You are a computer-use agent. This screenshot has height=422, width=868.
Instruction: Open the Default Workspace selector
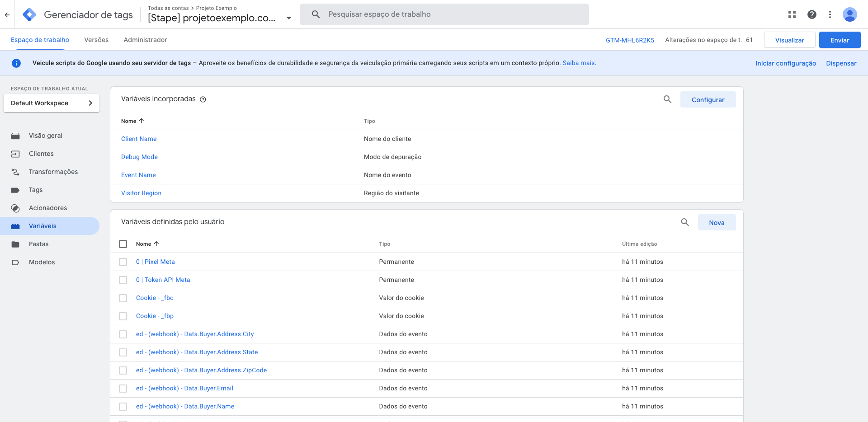(x=52, y=103)
